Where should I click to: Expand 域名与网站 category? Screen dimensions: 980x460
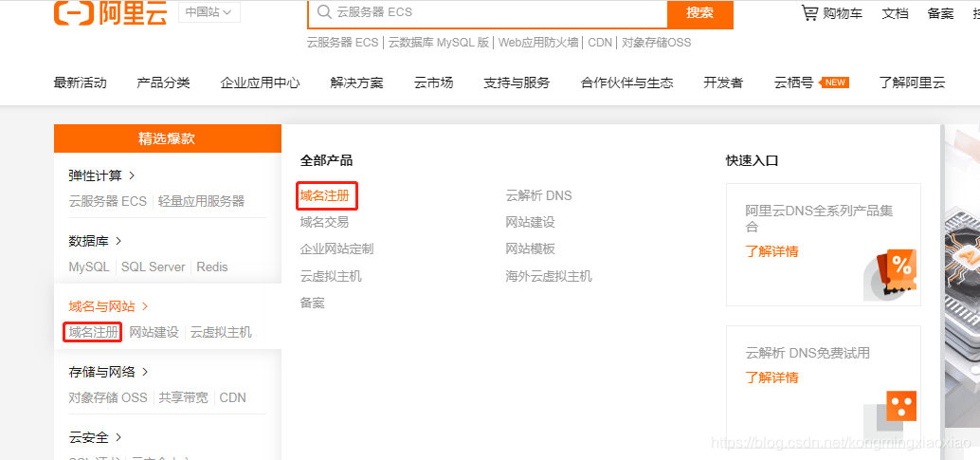[x=108, y=306]
